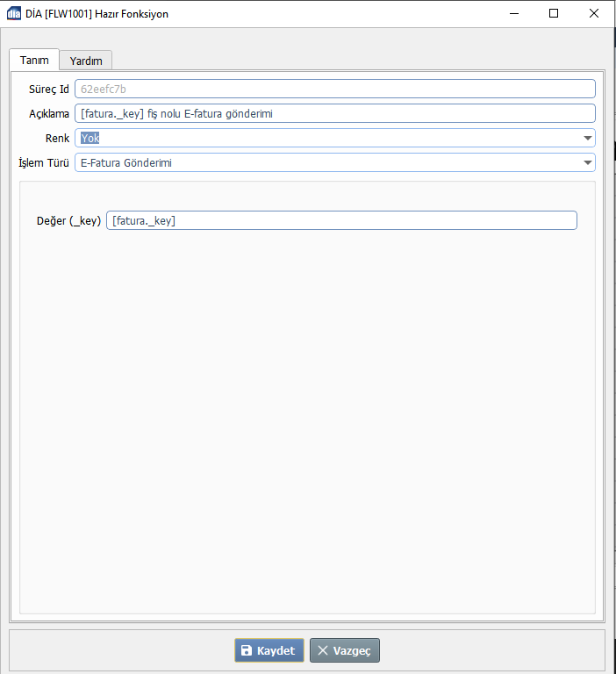
Task: Select the highlighted Yok value in Renk
Action: 90,138
